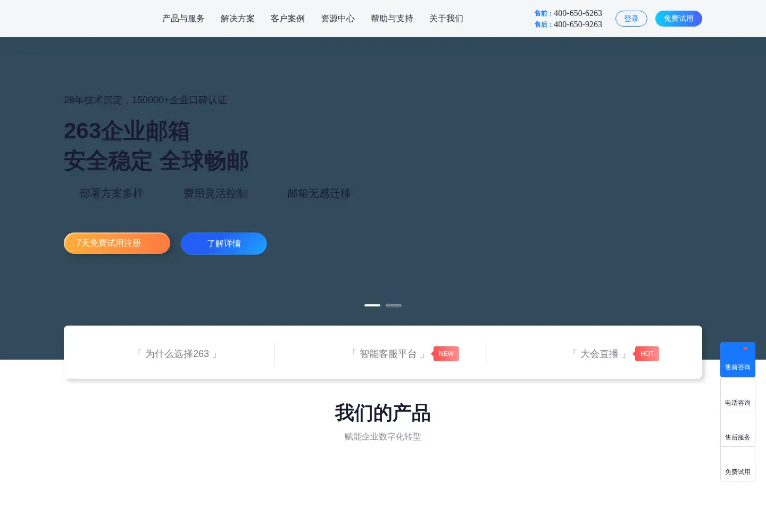Screen dimensions: 766x532
Task: Select the first carousel slide indicator
Action: click(x=372, y=305)
